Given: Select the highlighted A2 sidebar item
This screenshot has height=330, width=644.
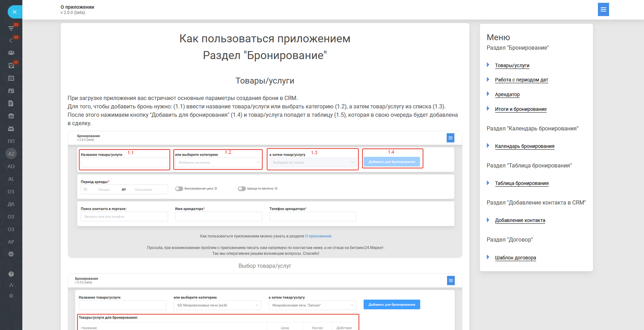Looking at the screenshot, I should tap(11, 154).
